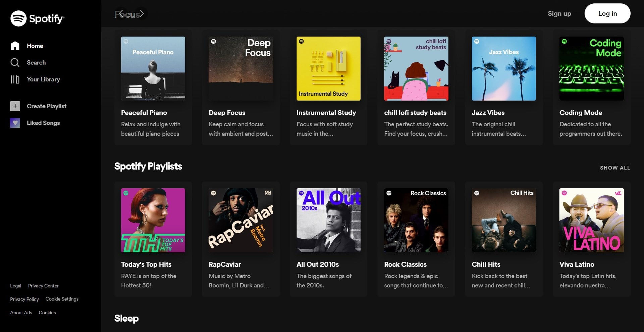Click the Sleep section heading

pos(126,319)
